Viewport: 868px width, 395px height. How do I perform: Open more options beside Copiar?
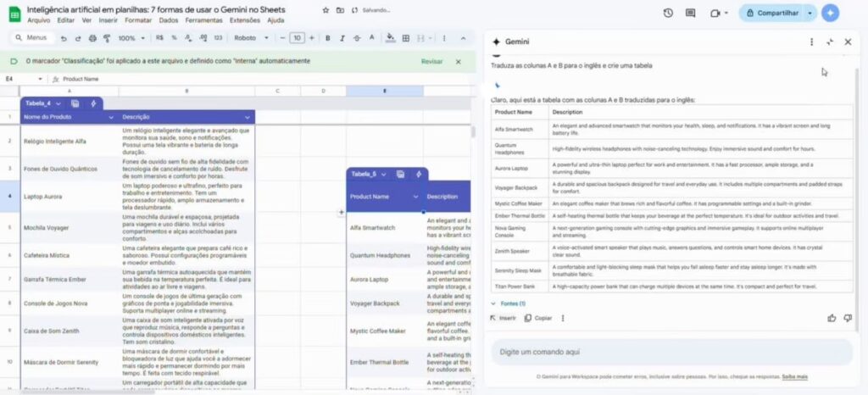563,318
